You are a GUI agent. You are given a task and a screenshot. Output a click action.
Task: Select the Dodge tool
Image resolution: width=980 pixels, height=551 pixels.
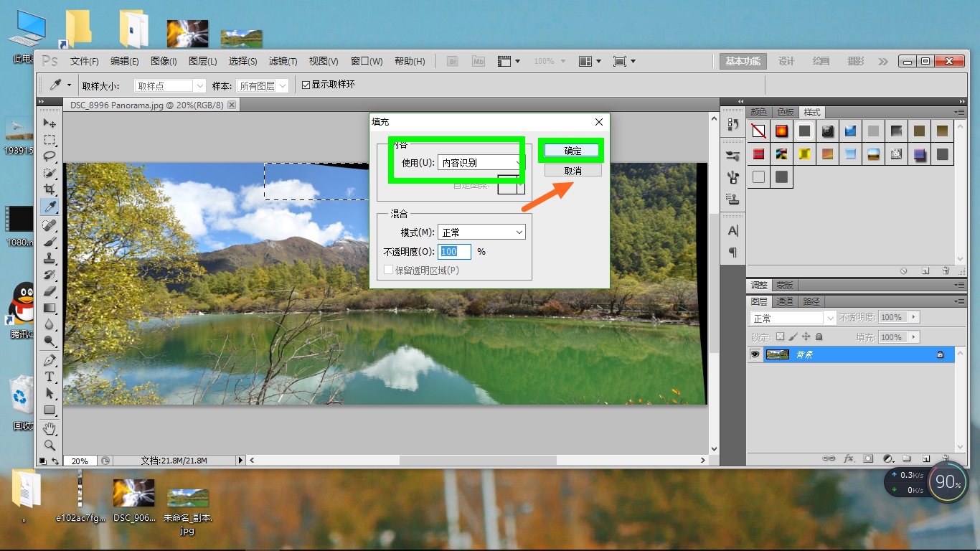click(x=50, y=341)
